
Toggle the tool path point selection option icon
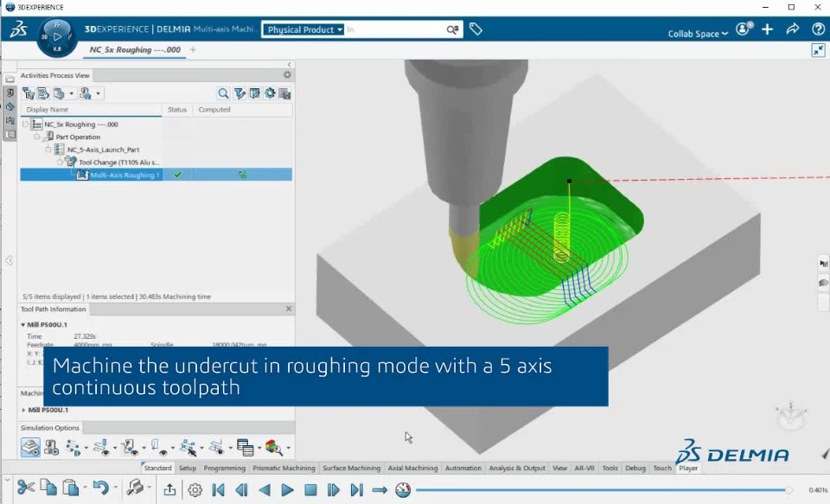[188, 448]
